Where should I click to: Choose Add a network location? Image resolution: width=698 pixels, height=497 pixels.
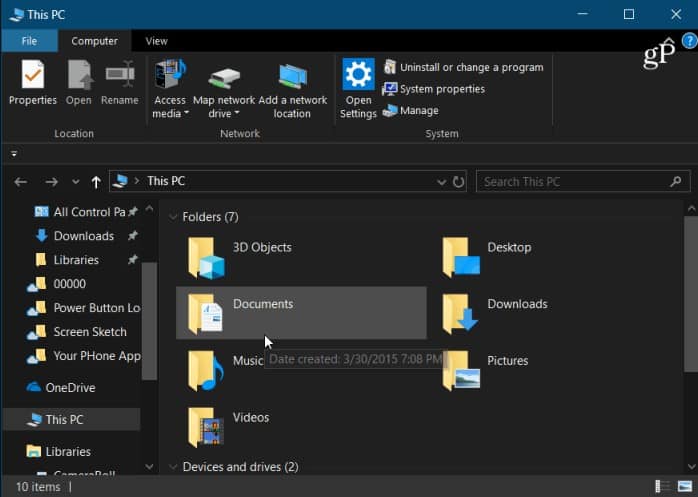click(x=292, y=89)
